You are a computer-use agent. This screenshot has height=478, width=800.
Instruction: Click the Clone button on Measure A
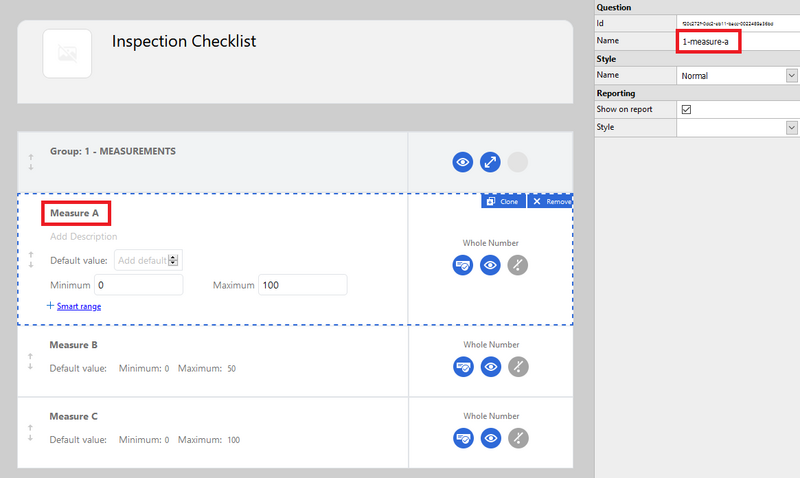point(502,201)
